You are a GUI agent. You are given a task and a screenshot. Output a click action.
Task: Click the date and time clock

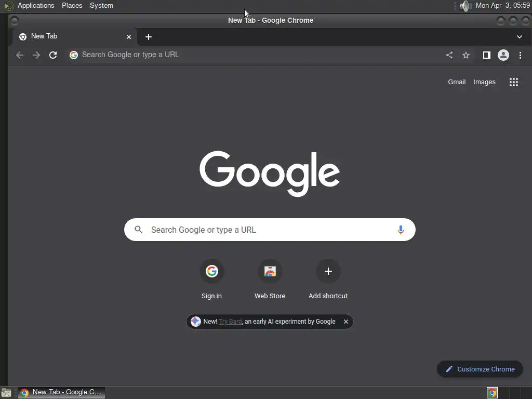pos(503,5)
